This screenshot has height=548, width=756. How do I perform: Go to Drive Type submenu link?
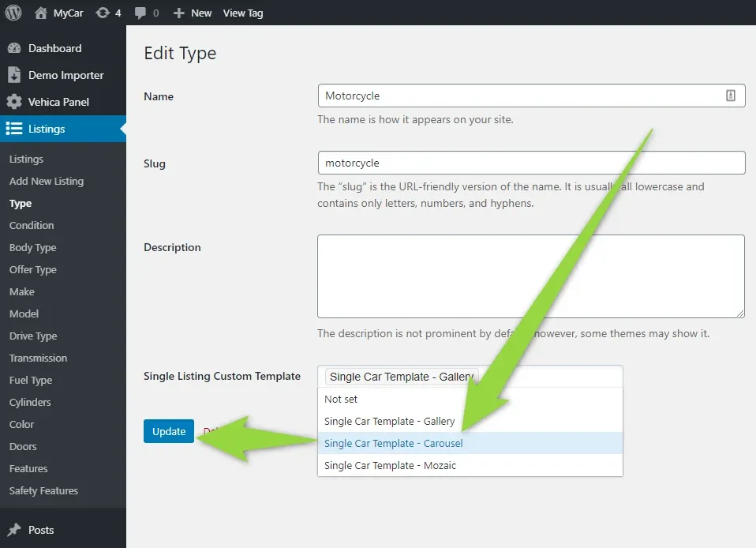pos(33,336)
